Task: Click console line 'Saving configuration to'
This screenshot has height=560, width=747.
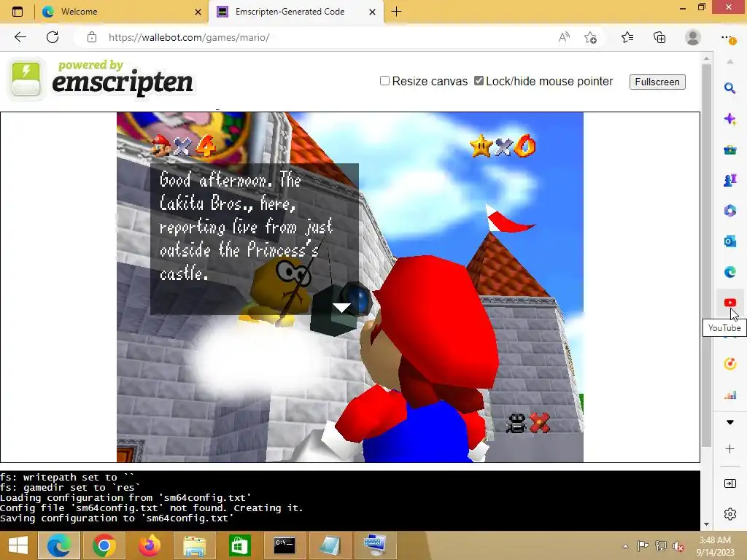Action: 117,518
